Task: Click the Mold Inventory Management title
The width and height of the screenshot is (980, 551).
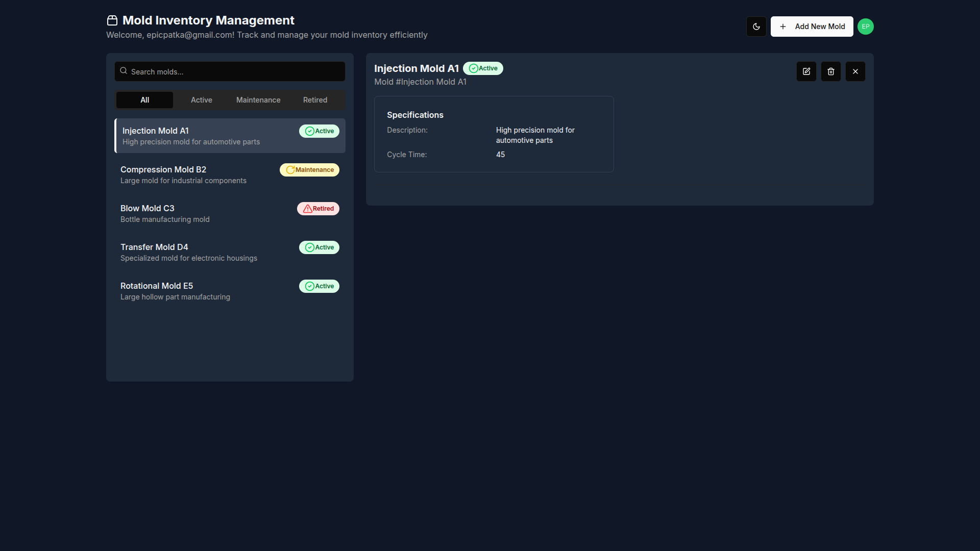Action: [x=208, y=20]
